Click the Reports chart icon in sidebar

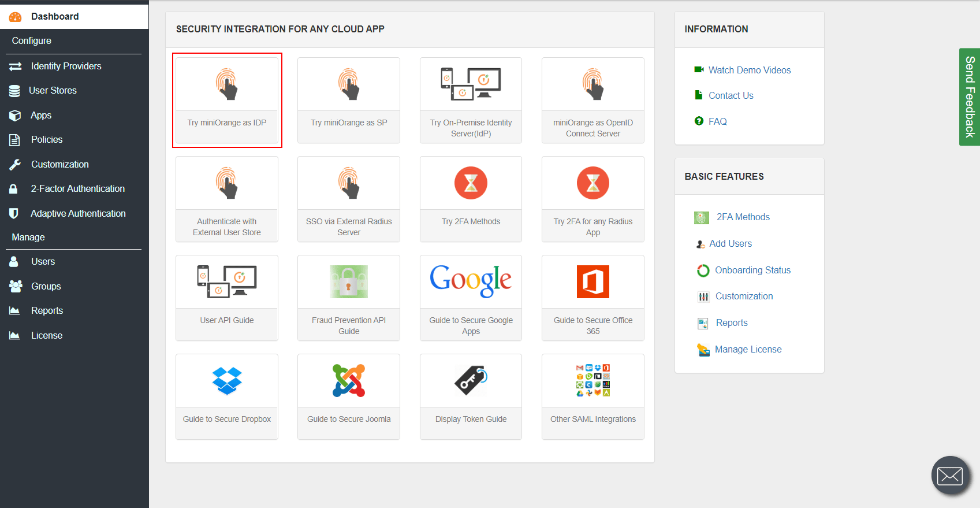(14, 311)
